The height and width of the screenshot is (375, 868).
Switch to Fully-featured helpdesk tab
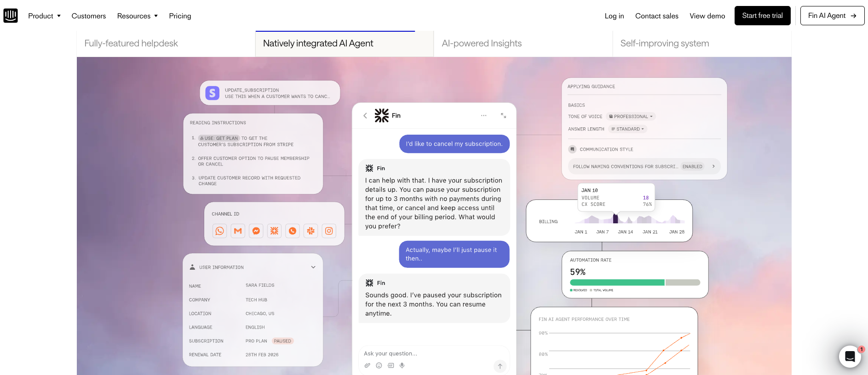click(166, 44)
